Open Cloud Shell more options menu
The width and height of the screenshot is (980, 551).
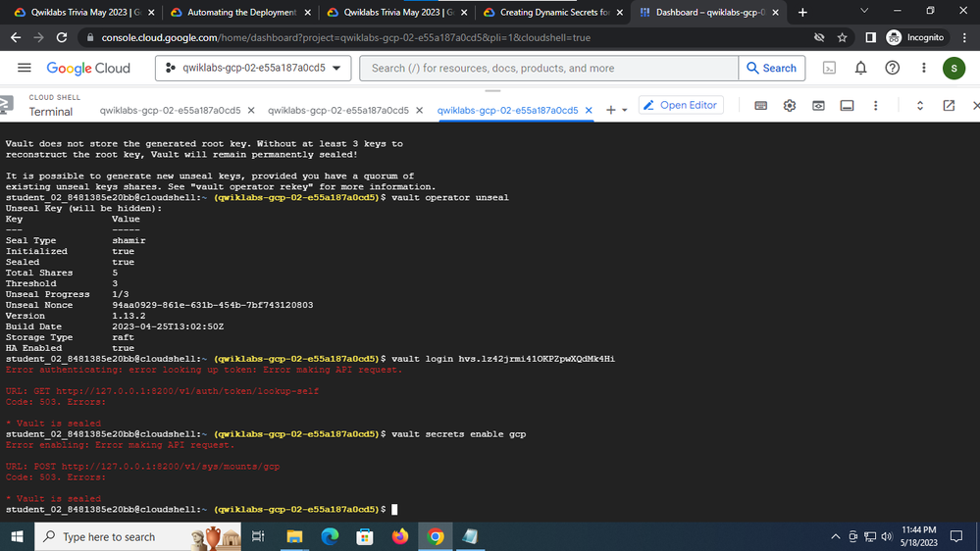876,106
